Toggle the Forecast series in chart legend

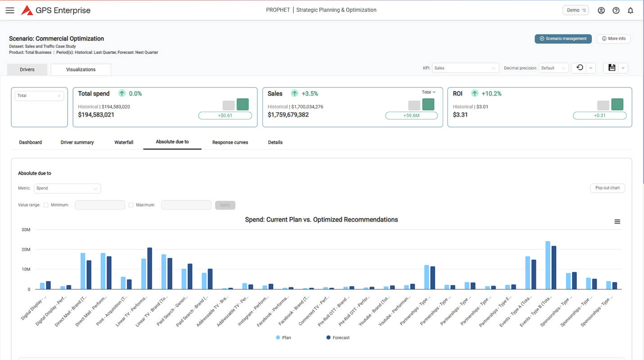[337, 337]
